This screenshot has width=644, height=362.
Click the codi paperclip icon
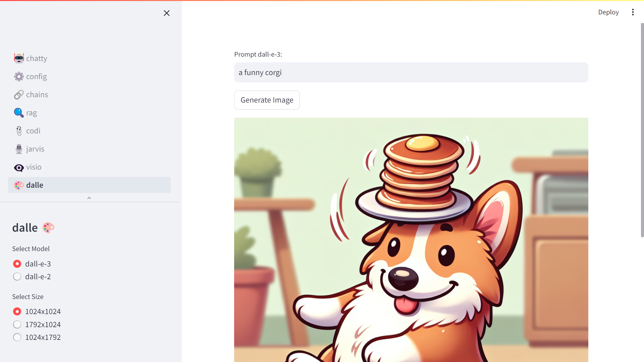pos(19,131)
